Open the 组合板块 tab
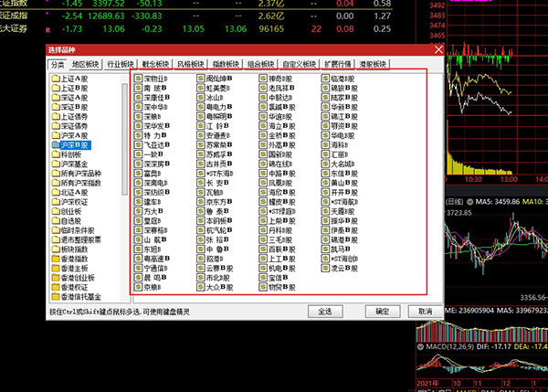This screenshot has width=548, height=392. click(260, 64)
